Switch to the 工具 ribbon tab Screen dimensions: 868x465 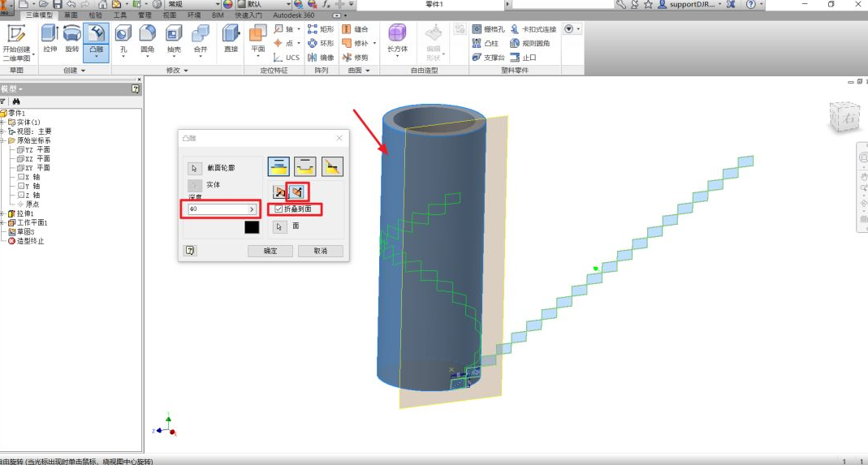pyautogui.click(x=120, y=15)
